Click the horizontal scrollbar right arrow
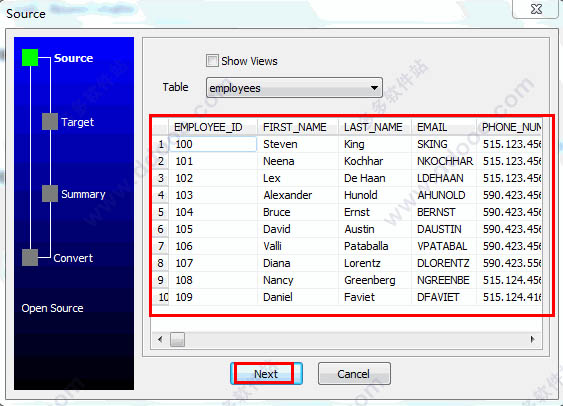 click(532, 339)
